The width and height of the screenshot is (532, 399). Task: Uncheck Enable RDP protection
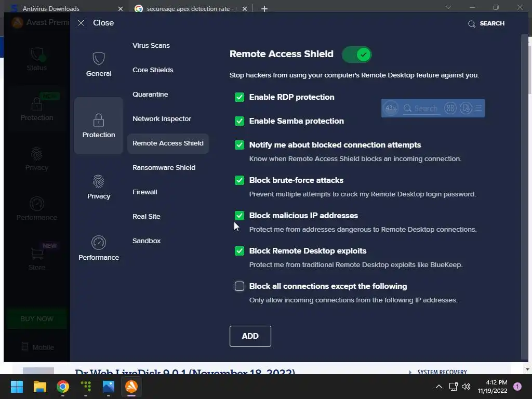240,97
